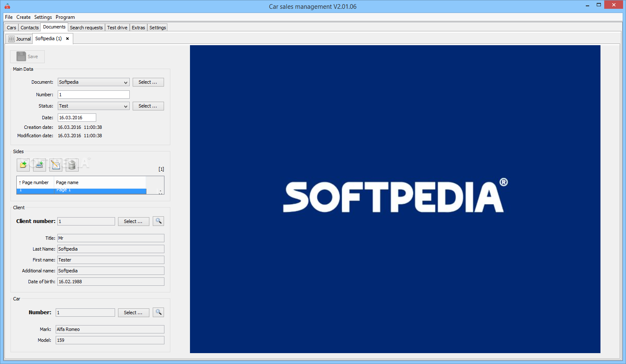Click the Title field containing Mr
Viewport: 626px width, 364px height.
pyautogui.click(x=111, y=238)
